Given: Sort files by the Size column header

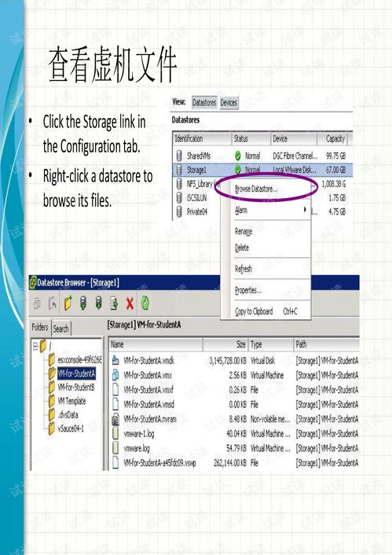Looking at the screenshot, I should pyautogui.click(x=225, y=344).
